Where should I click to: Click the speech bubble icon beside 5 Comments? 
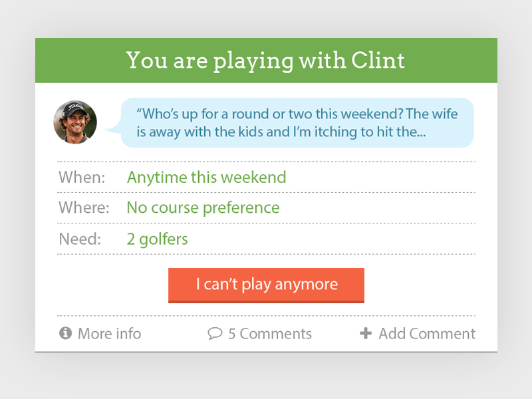[215, 334]
